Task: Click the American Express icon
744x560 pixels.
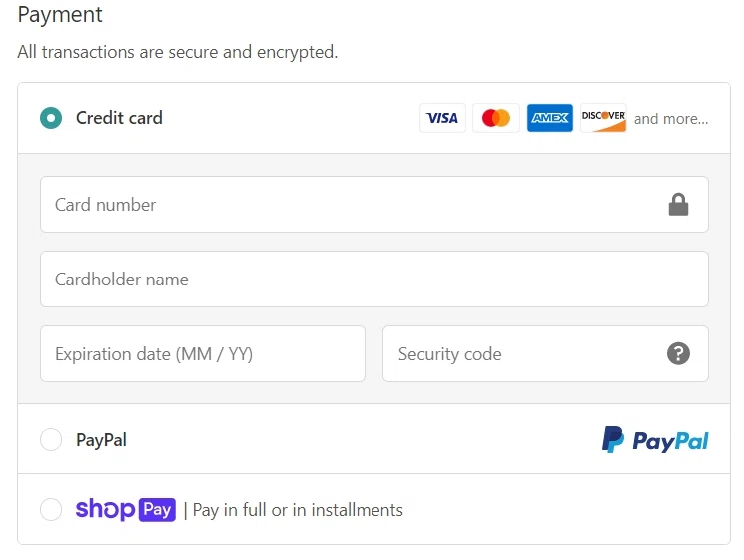Action: point(550,118)
